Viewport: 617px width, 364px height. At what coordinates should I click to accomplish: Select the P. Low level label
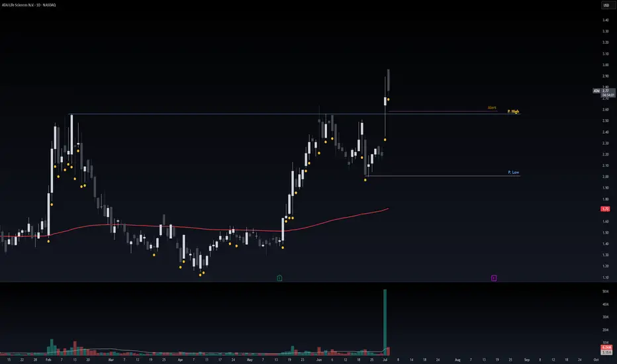pos(514,172)
